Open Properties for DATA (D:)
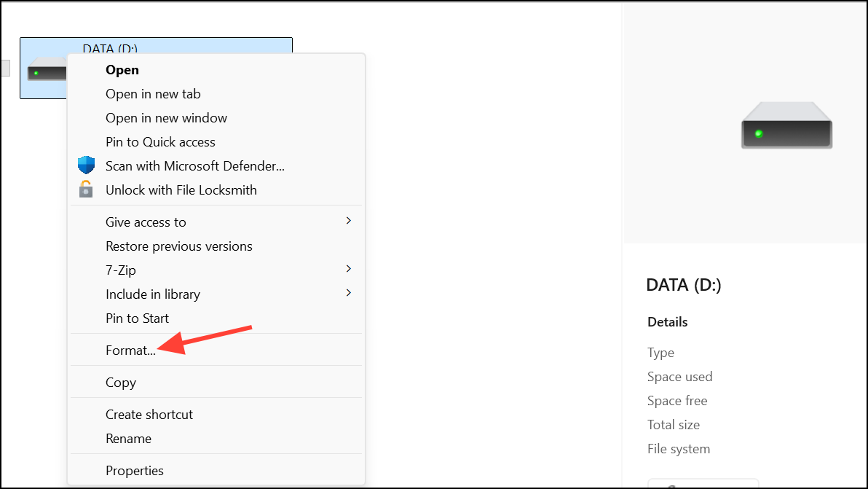The height and width of the screenshot is (489, 868). click(135, 470)
